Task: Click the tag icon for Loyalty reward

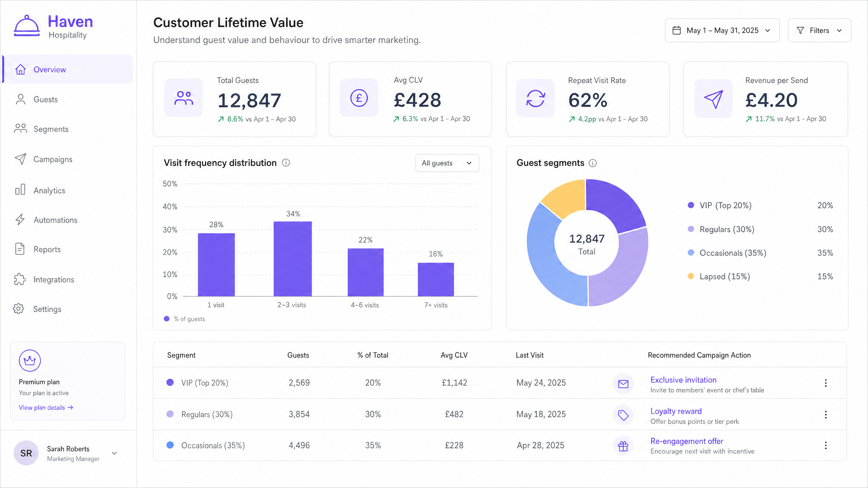Action: coord(623,415)
